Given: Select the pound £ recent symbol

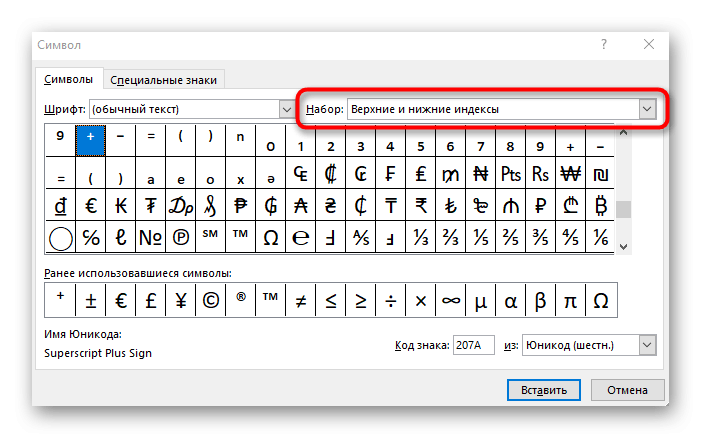Looking at the screenshot, I should [150, 300].
